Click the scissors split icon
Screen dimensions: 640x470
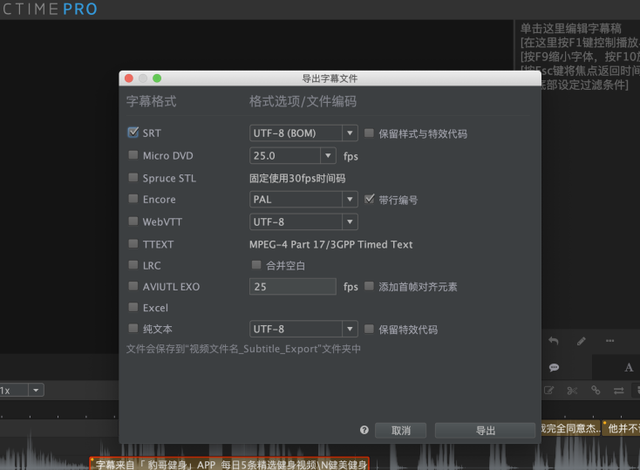pos(572,391)
